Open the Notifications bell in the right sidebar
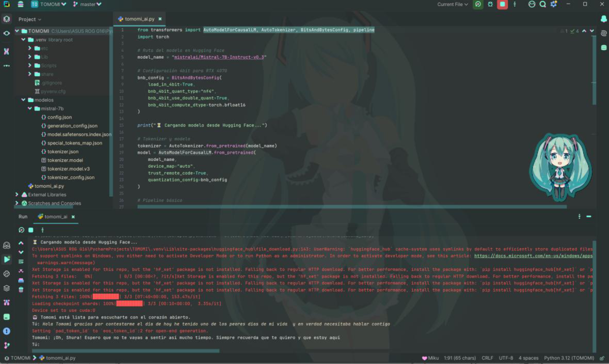The width and height of the screenshot is (609, 364). coord(604,19)
